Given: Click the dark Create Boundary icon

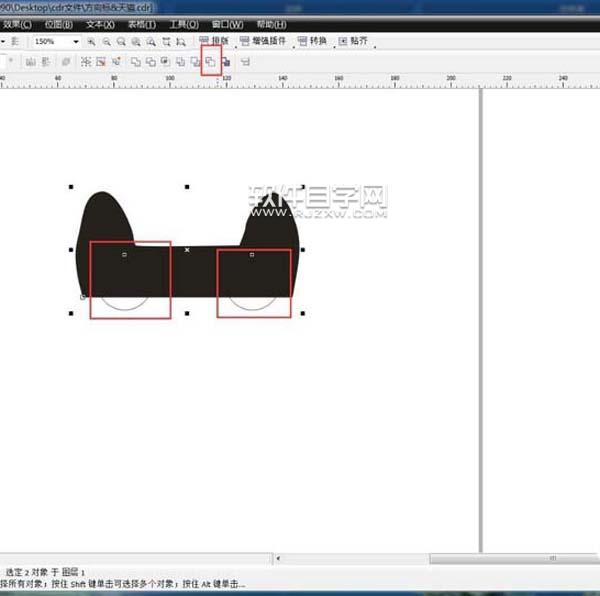Looking at the screenshot, I should coord(226,61).
